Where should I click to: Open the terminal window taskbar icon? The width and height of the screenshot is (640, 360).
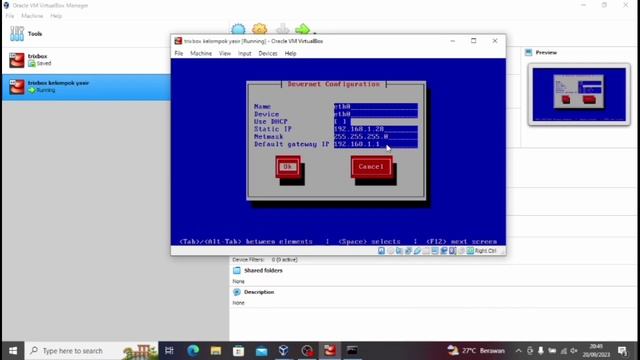click(352, 351)
